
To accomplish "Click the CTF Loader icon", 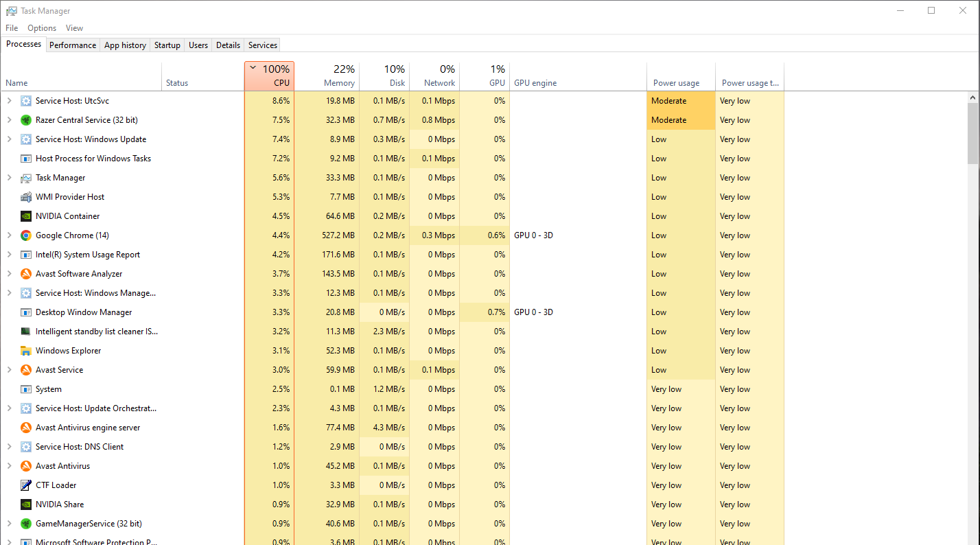I will click(x=26, y=485).
